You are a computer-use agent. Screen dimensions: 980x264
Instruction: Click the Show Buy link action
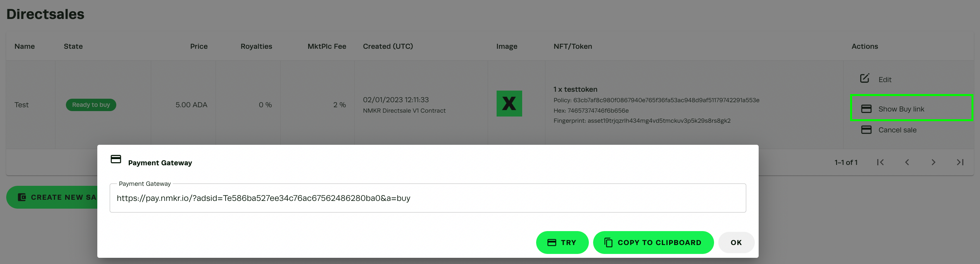click(901, 109)
